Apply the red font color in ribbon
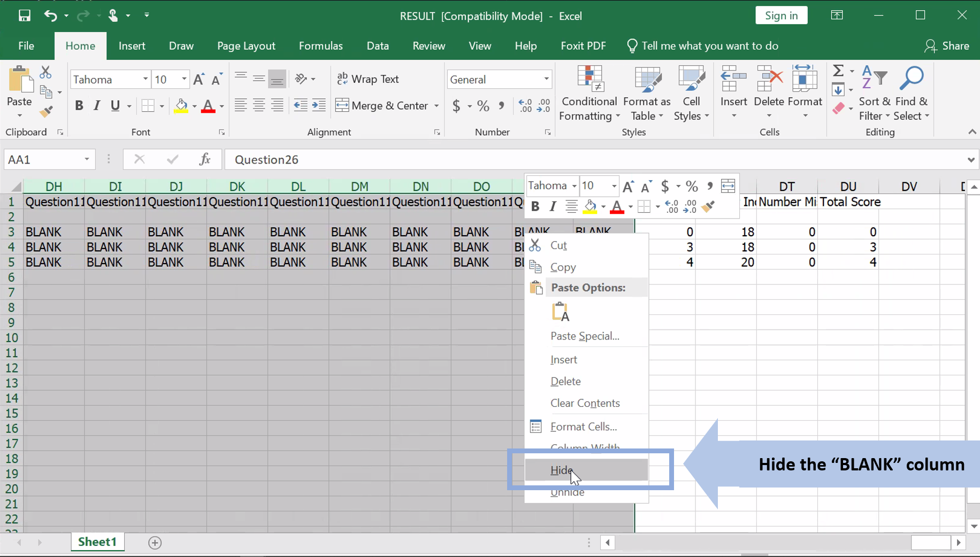980x557 pixels. [208, 106]
